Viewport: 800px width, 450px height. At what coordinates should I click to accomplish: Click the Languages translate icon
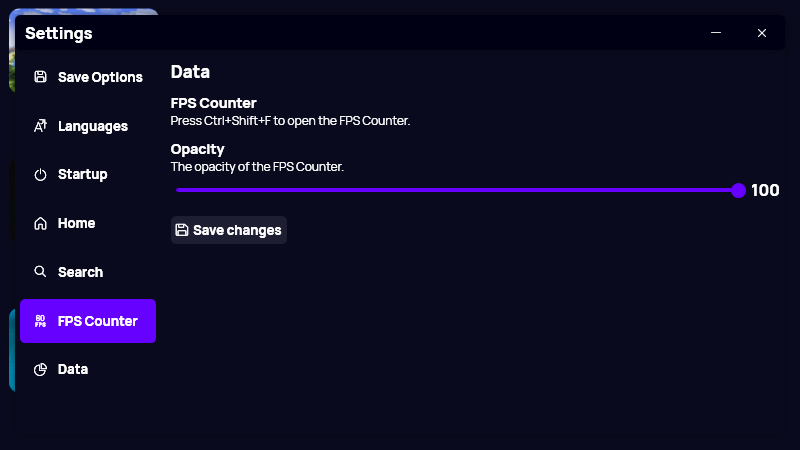[x=40, y=126]
